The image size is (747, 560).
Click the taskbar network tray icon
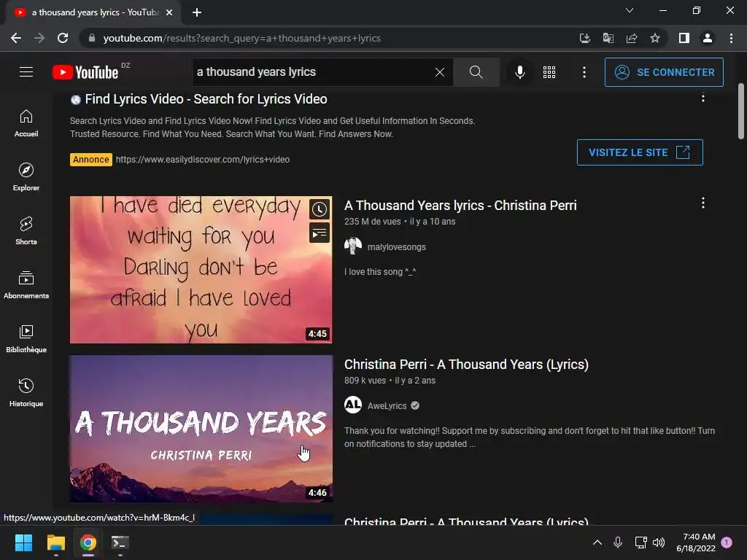click(x=640, y=542)
